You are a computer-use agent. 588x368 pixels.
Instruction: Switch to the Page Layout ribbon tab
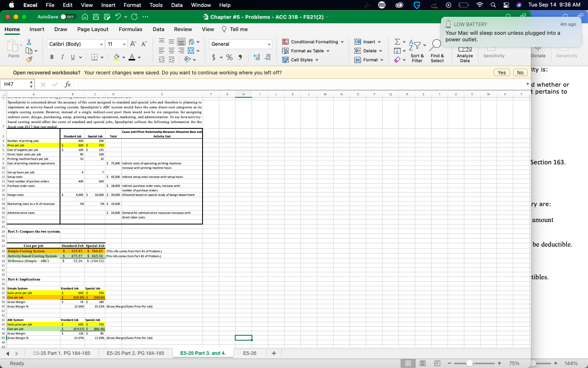[x=93, y=29]
